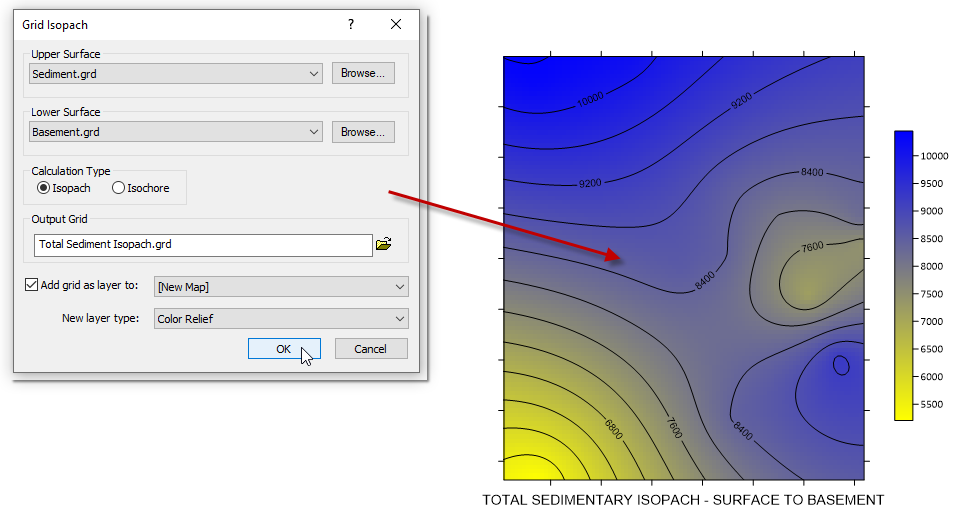Image resolution: width=954 pixels, height=514 pixels.
Task: Toggle Add grid as layer checkbox
Action: (32, 285)
